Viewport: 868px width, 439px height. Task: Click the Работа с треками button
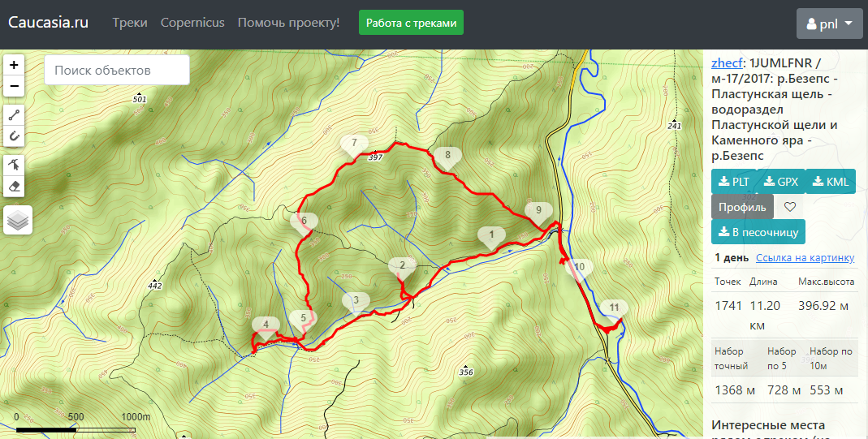(412, 23)
